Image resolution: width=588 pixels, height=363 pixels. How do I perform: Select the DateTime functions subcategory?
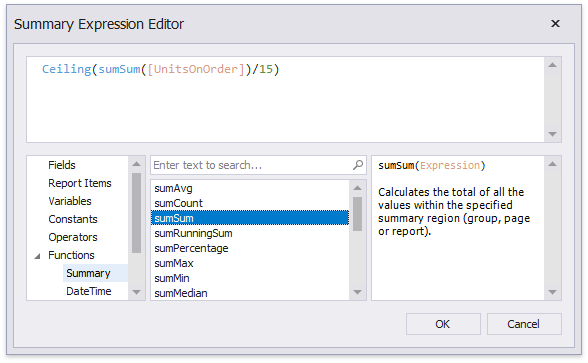pyautogui.click(x=89, y=291)
